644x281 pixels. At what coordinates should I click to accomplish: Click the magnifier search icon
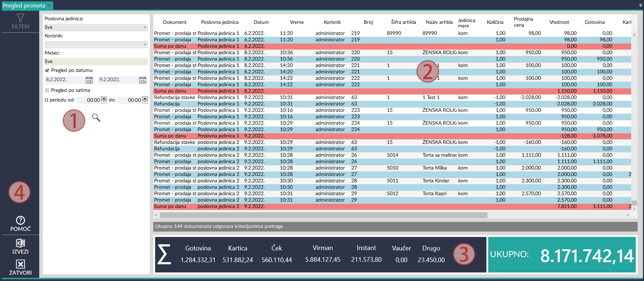tap(96, 118)
